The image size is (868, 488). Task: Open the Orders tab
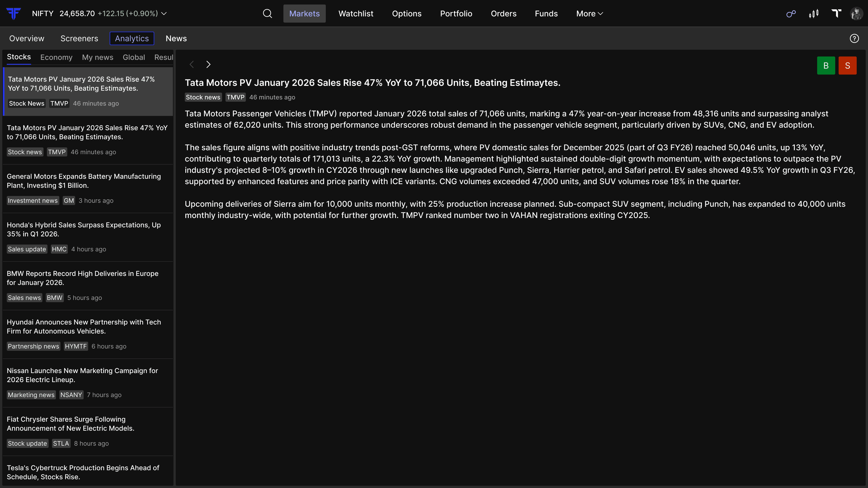coord(504,14)
